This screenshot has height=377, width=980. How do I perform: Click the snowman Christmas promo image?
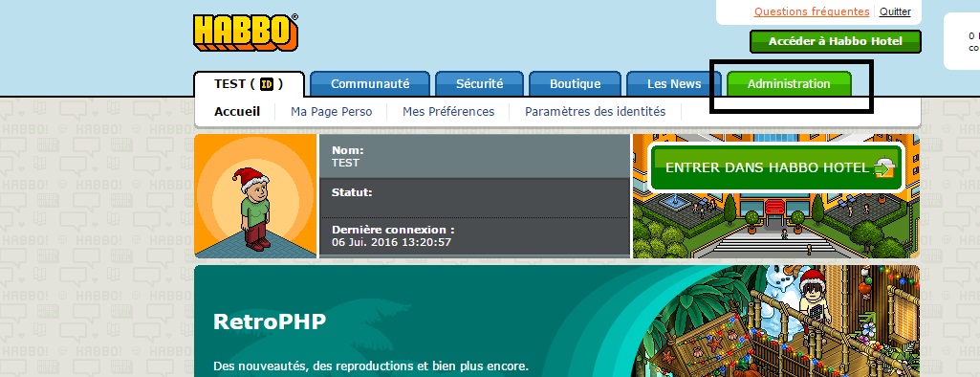click(x=775, y=322)
